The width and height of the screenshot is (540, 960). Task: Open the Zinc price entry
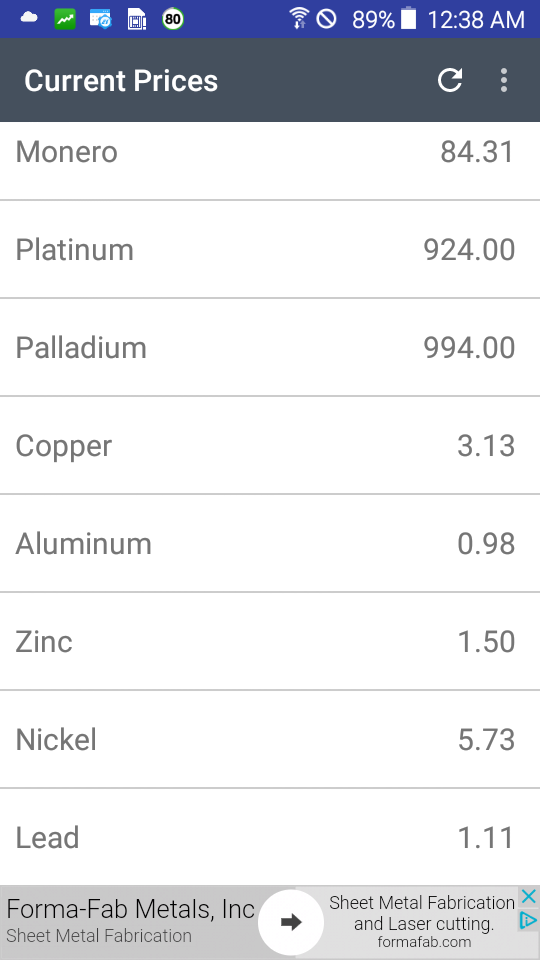[270, 641]
